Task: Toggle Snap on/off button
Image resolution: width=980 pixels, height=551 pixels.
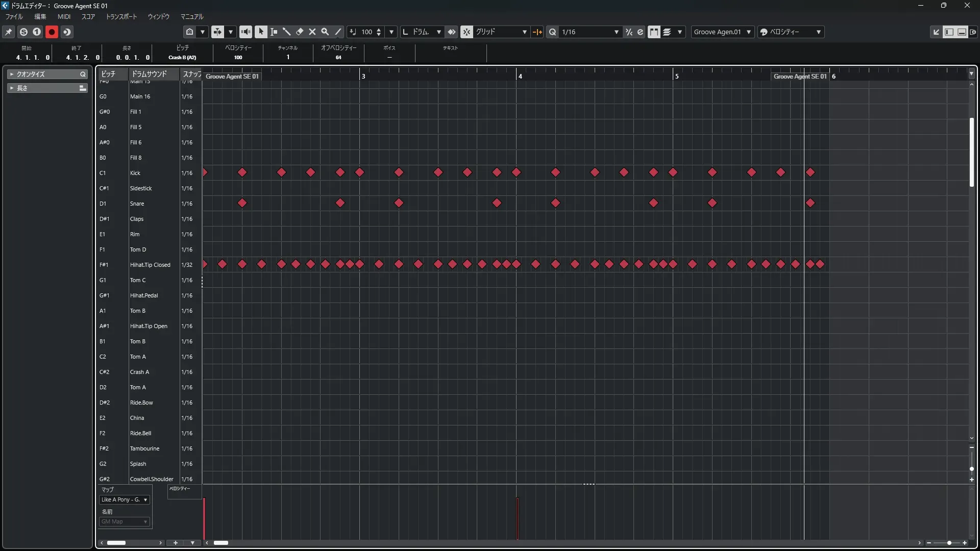Action: pos(467,32)
